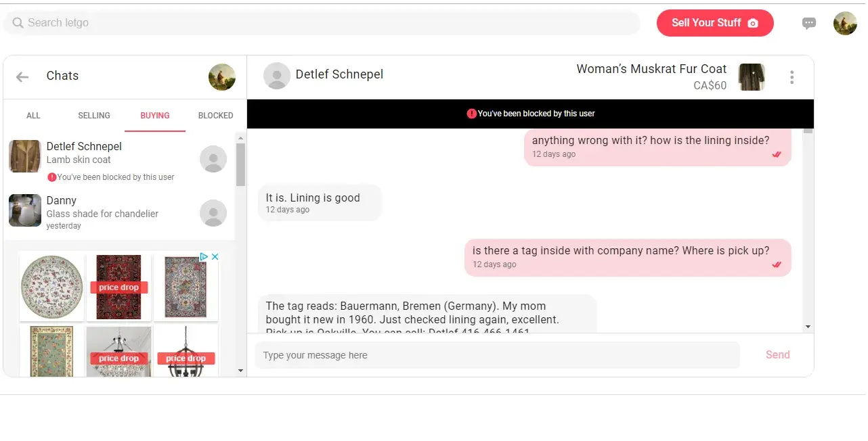Click Detlef Schnepel's avatar in the chat header

click(276, 76)
